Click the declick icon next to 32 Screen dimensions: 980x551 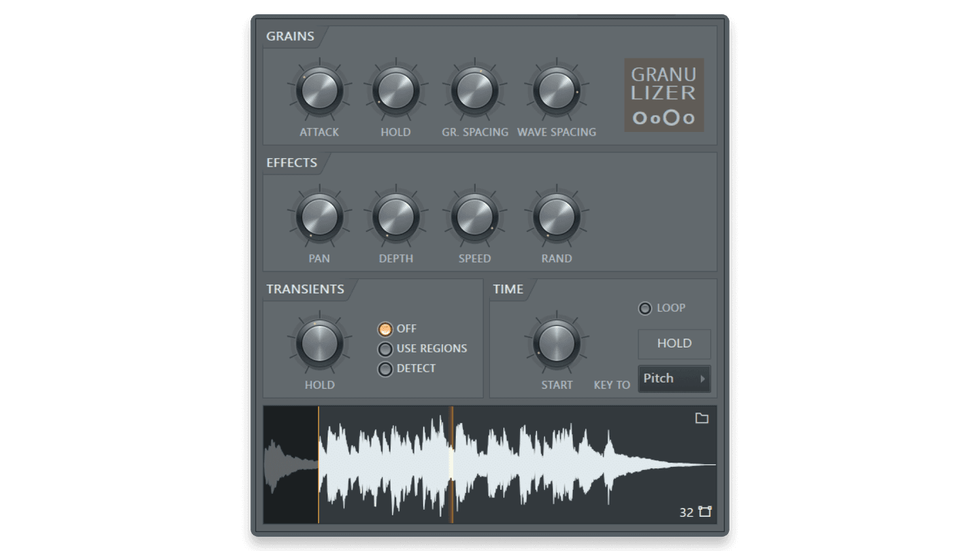(705, 512)
